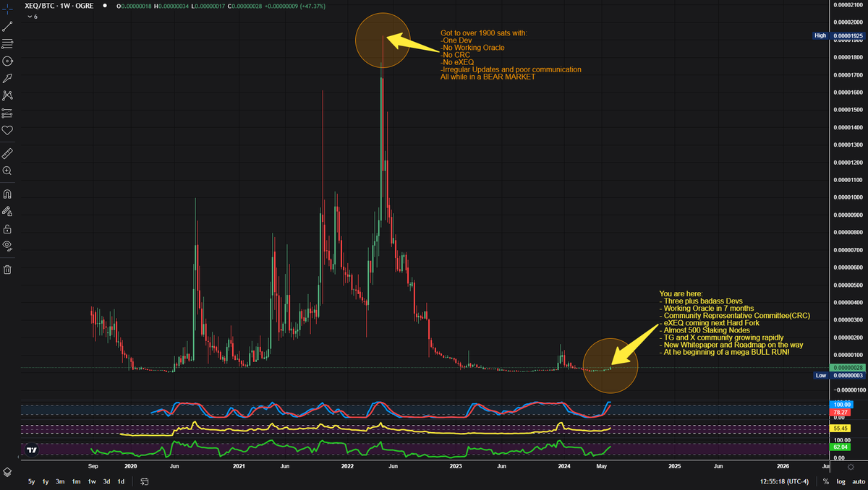This screenshot has height=490, width=868.
Task: Toggle lock all drawing tools
Action: point(7,229)
